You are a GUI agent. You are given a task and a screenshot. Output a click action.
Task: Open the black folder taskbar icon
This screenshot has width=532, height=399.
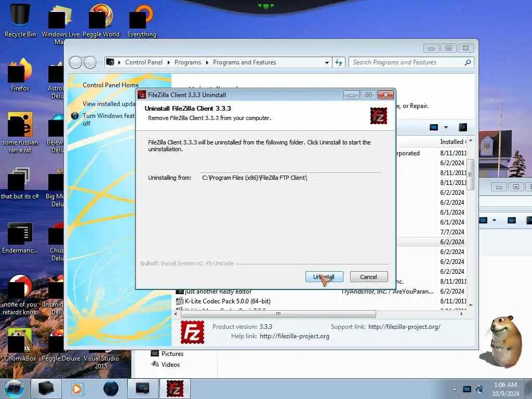pos(46,389)
